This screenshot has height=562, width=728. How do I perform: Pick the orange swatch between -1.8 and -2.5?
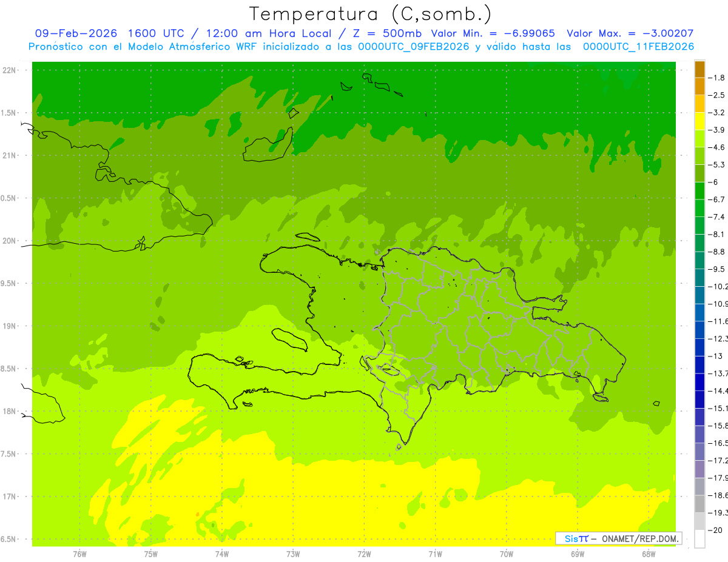click(699, 87)
